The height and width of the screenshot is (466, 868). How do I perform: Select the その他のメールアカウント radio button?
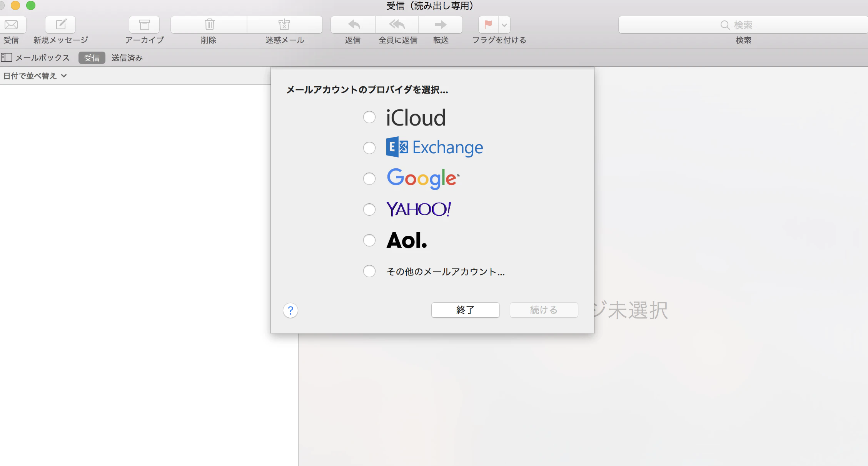point(369,271)
